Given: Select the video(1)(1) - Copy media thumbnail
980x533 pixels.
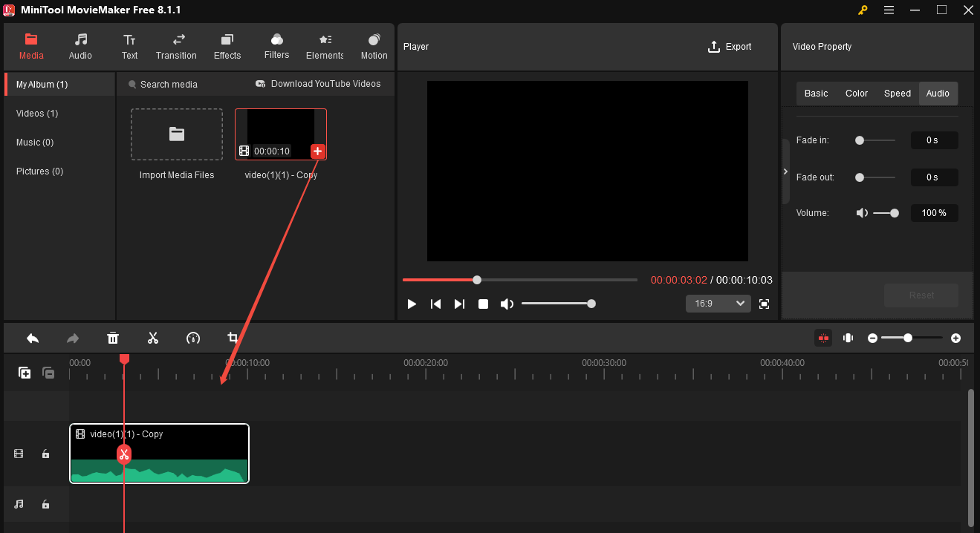Looking at the screenshot, I should tap(281, 134).
